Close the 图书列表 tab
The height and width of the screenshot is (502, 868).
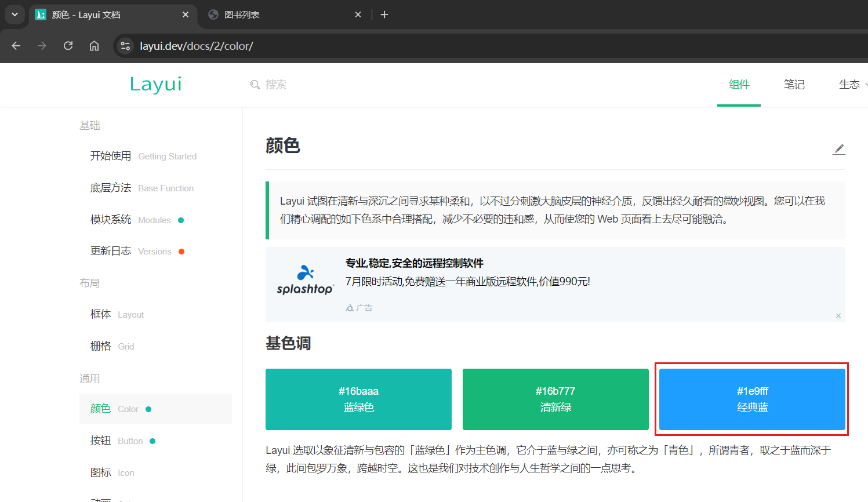click(358, 14)
